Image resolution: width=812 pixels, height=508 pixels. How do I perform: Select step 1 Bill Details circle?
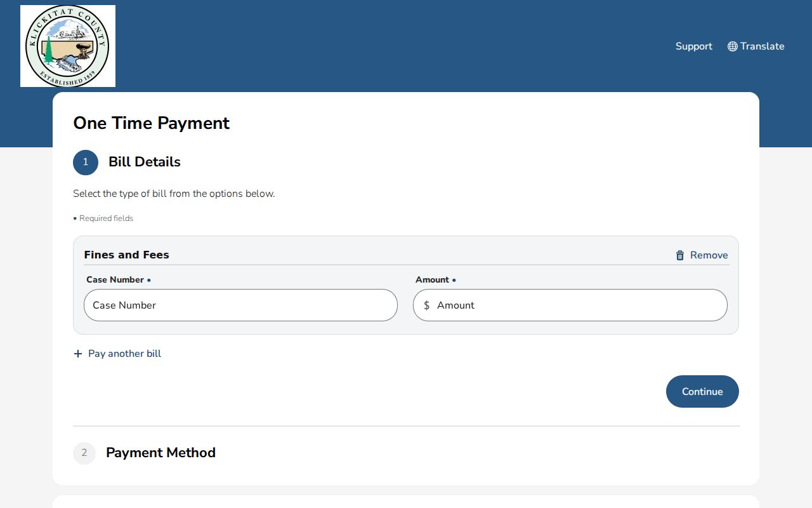86,163
